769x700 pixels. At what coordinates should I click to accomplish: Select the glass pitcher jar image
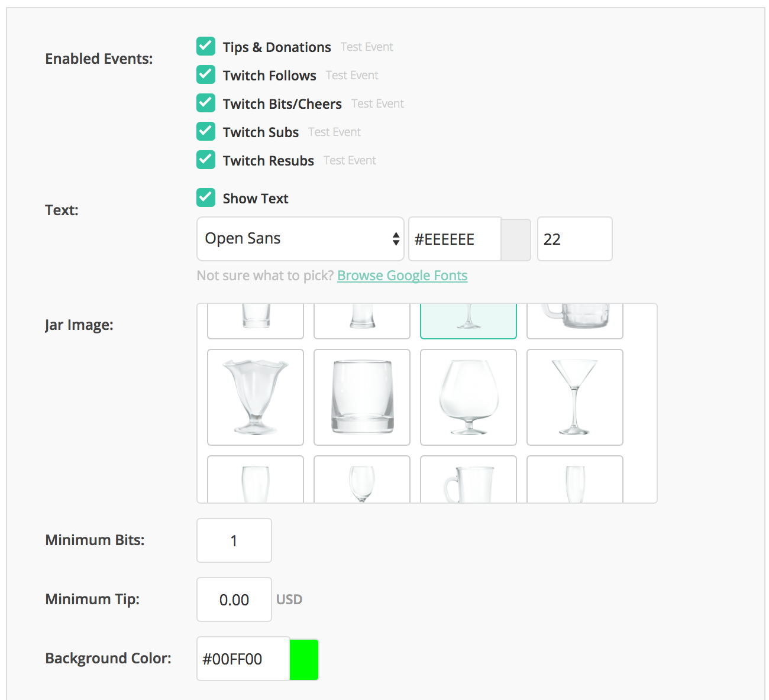468,479
